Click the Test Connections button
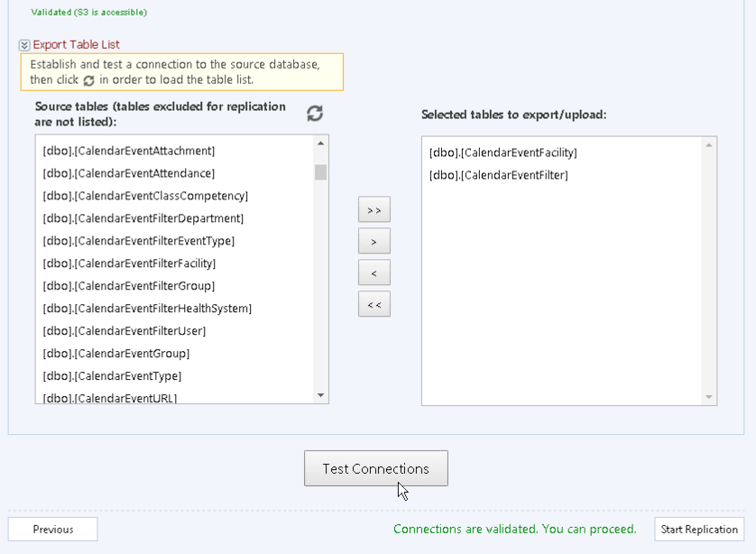The height and width of the screenshot is (554, 756). pos(375,468)
